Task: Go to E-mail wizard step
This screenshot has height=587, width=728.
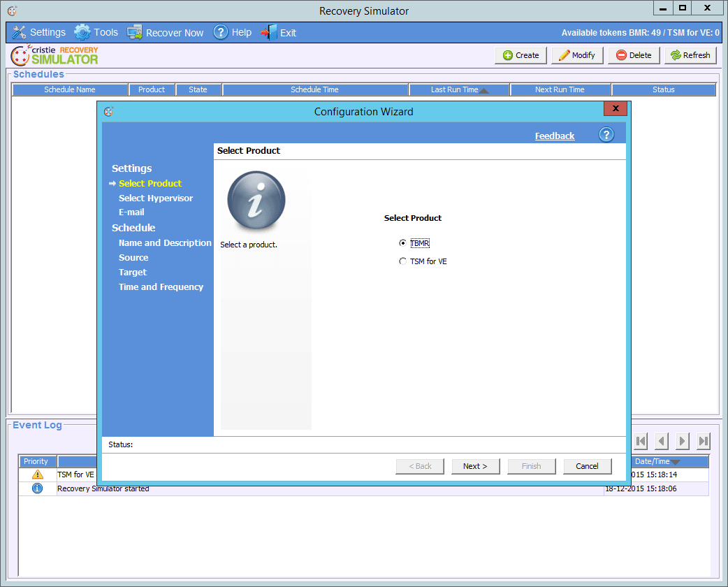Action: click(131, 212)
